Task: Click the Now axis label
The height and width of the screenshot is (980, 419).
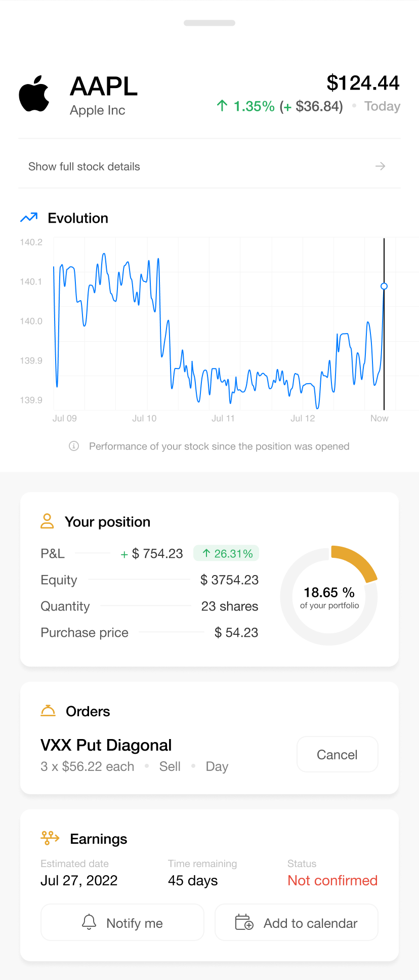Action: (x=380, y=418)
